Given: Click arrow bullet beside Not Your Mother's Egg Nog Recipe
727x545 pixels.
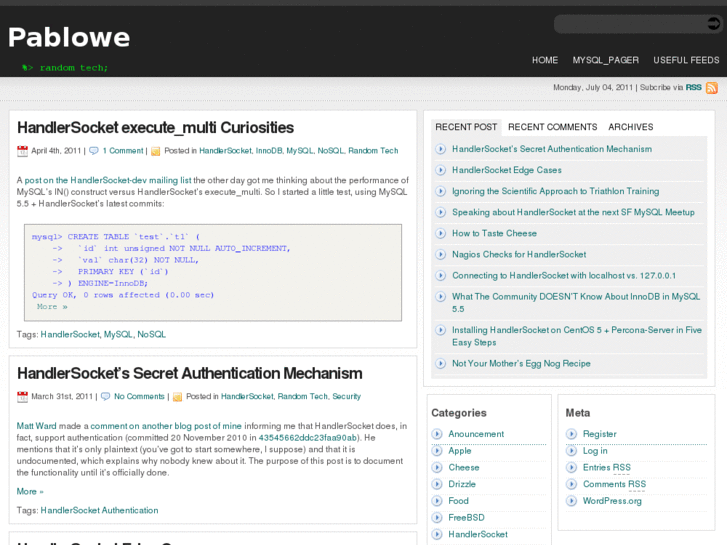Looking at the screenshot, I should tap(440, 364).
